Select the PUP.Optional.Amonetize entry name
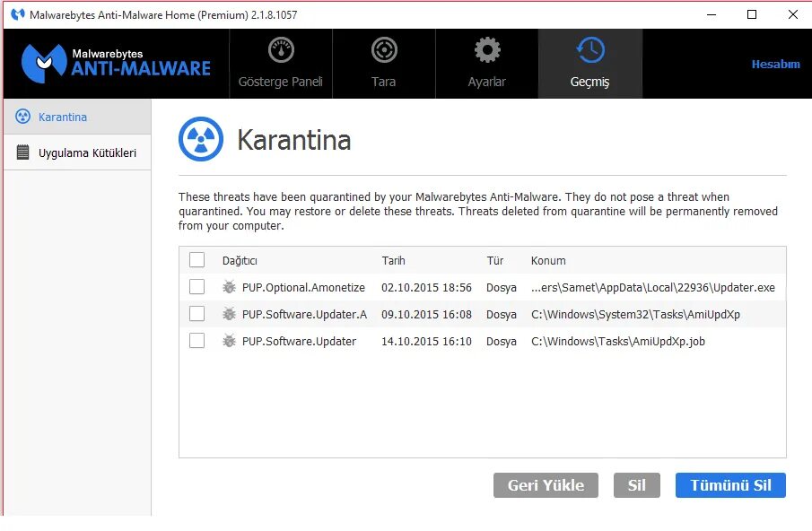Screen dimensions: 812x531 tap(303, 288)
